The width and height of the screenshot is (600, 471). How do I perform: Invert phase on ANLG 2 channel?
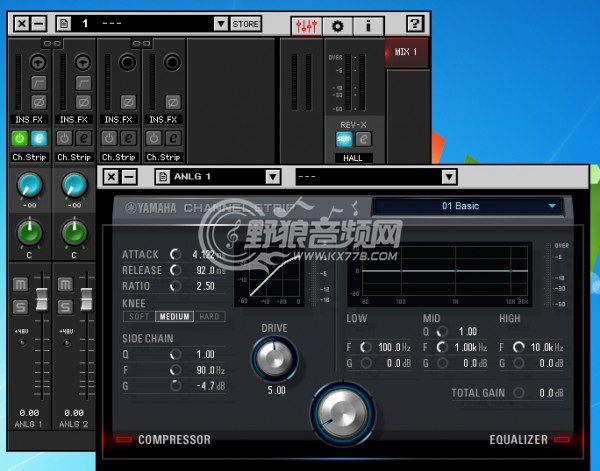point(83,102)
